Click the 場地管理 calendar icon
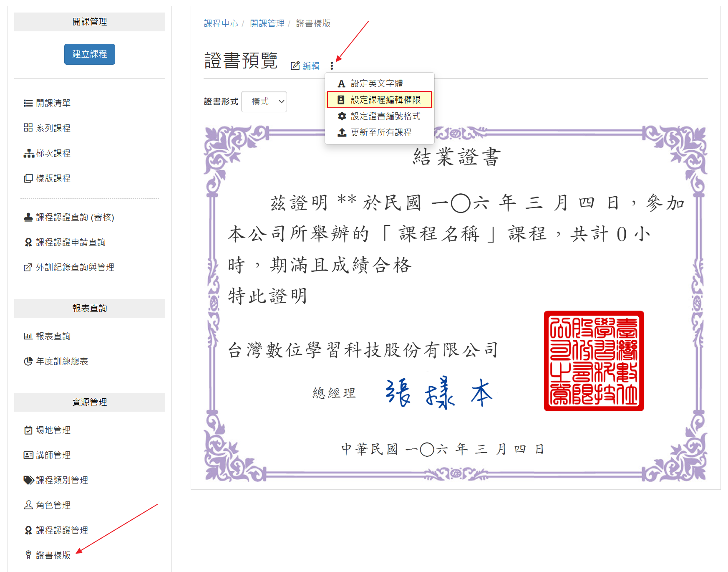This screenshot has width=728, height=572. [x=28, y=430]
